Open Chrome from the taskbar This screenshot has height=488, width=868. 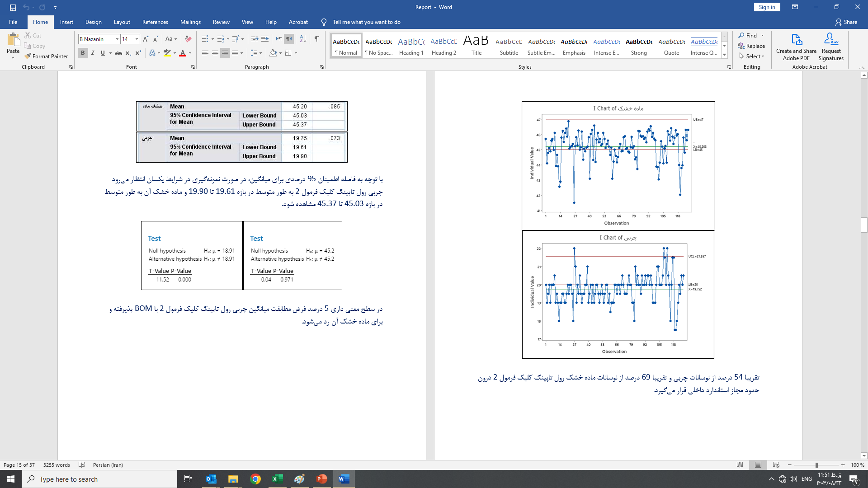point(255,479)
